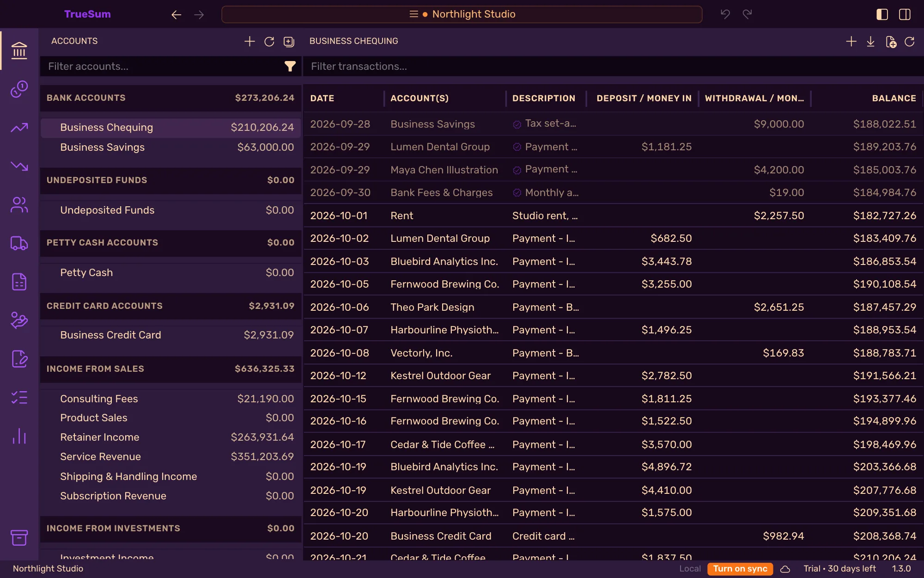
Task: Collapse the Bank Accounts group
Action: point(170,98)
